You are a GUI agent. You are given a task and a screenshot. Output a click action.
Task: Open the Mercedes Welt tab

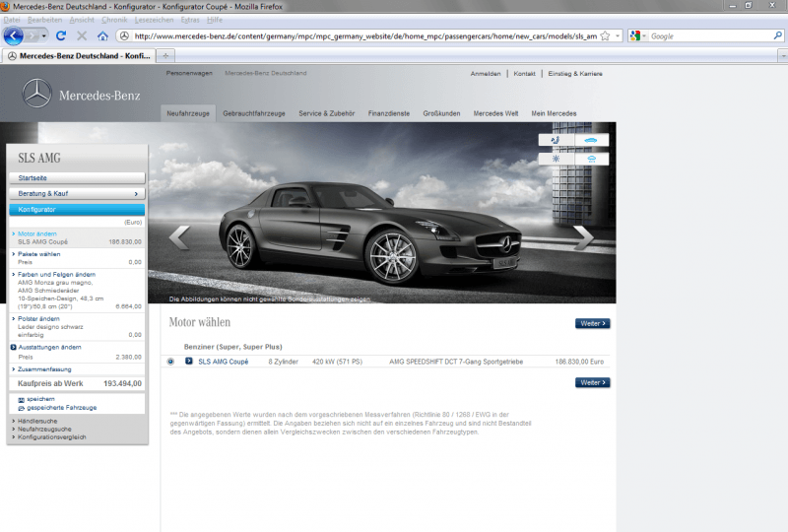pyautogui.click(x=495, y=113)
